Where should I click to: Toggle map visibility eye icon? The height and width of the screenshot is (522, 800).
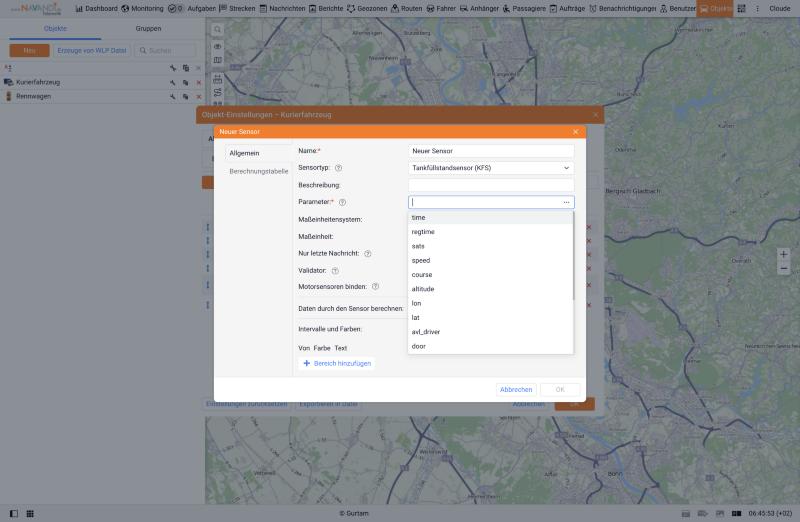(x=217, y=47)
